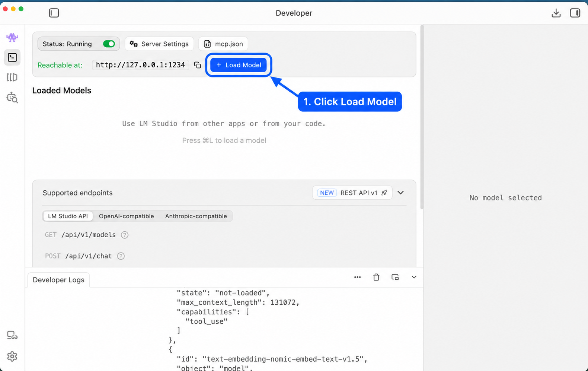Toggle the right side panel icon
Image resolution: width=588 pixels, height=371 pixels.
575,13
